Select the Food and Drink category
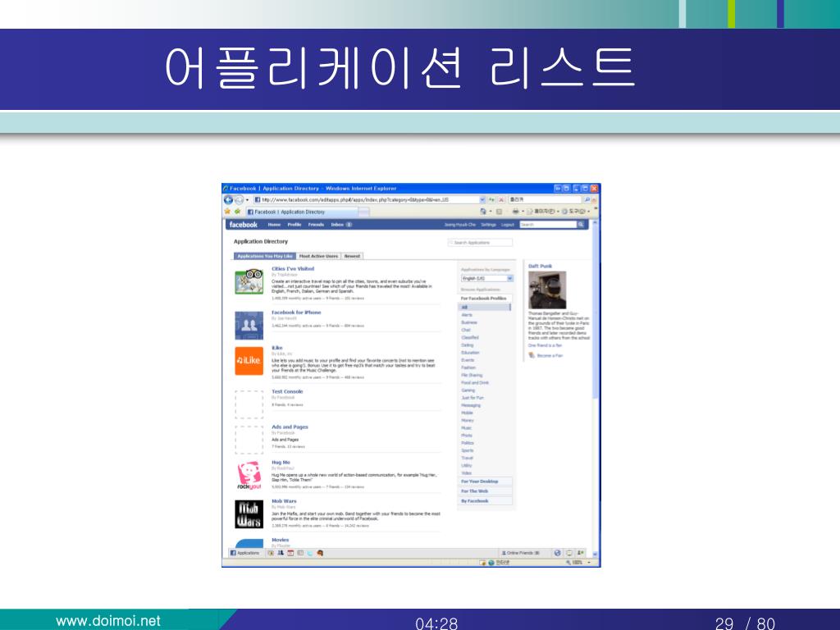 pos(475,383)
